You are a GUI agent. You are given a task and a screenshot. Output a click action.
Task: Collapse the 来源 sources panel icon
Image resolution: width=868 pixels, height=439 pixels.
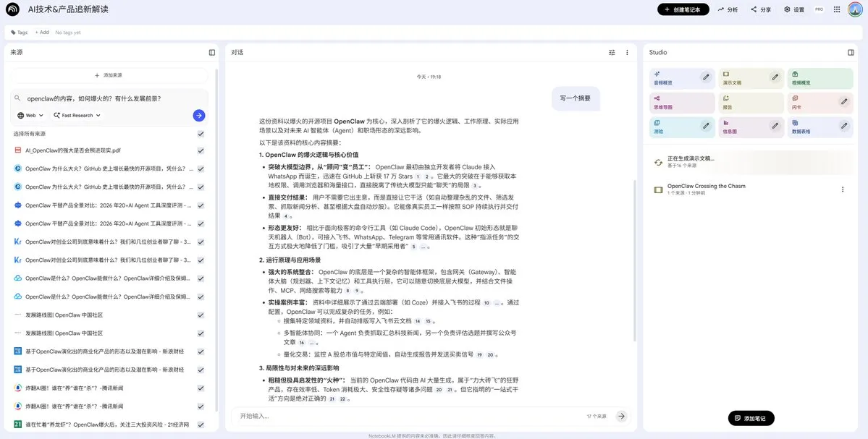click(x=211, y=52)
